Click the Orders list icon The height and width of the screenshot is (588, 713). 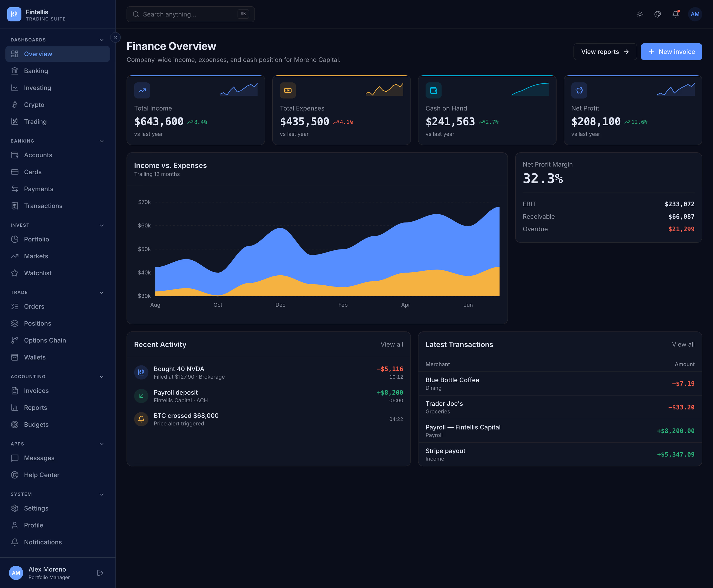tap(14, 307)
